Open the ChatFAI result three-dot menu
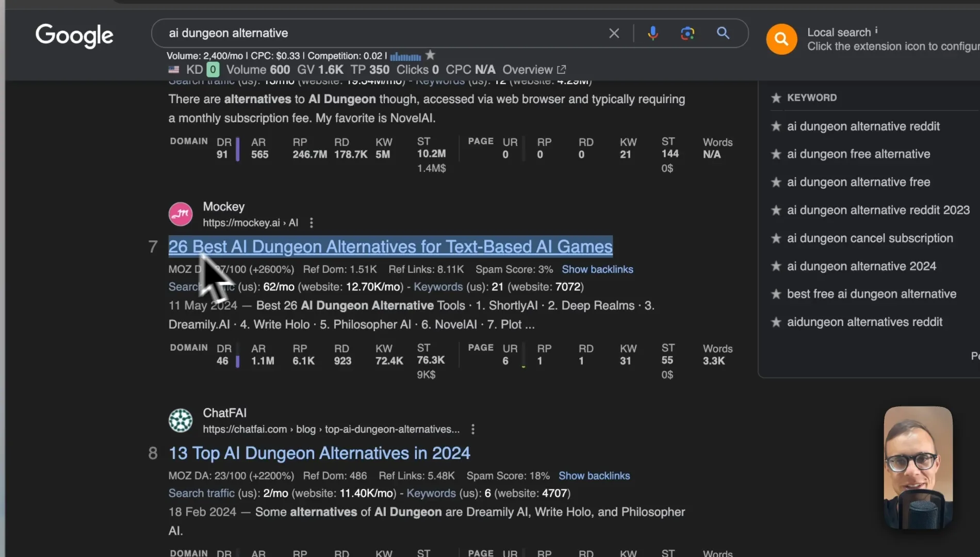Image resolution: width=980 pixels, height=557 pixels. pyautogui.click(x=473, y=429)
